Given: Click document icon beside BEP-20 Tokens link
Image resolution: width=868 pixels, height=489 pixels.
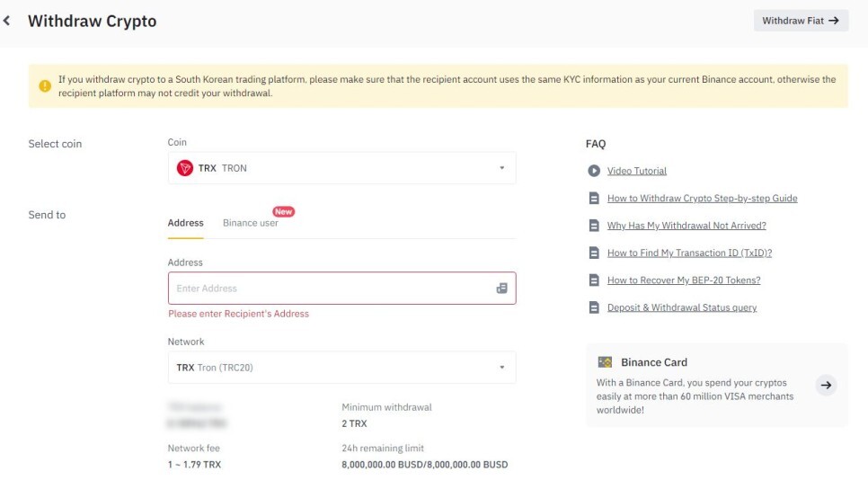Looking at the screenshot, I should point(593,280).
